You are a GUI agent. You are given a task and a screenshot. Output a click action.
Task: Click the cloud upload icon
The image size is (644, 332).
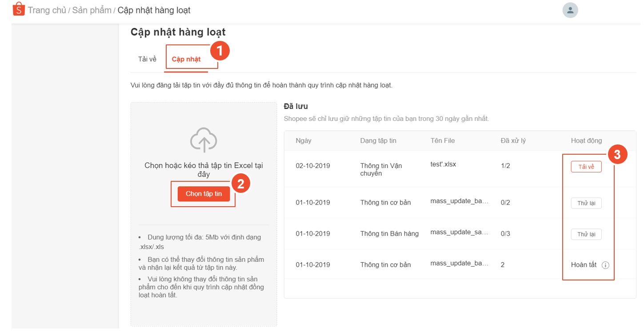tap(204, 140)
